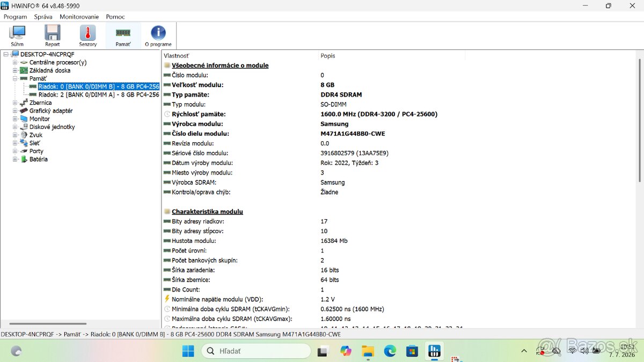Collapse the Pamäť tree node

pos(15,78)
